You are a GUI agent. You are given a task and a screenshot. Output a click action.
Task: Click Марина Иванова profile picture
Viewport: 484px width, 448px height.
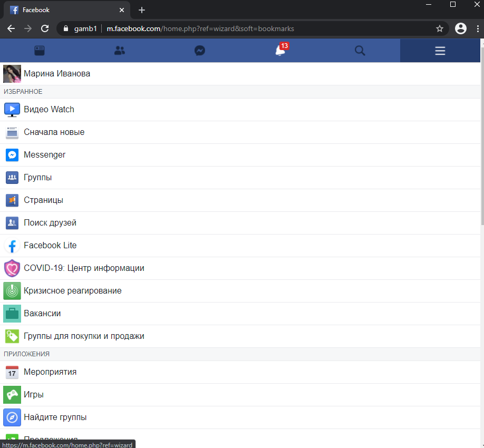coord(12,74)
